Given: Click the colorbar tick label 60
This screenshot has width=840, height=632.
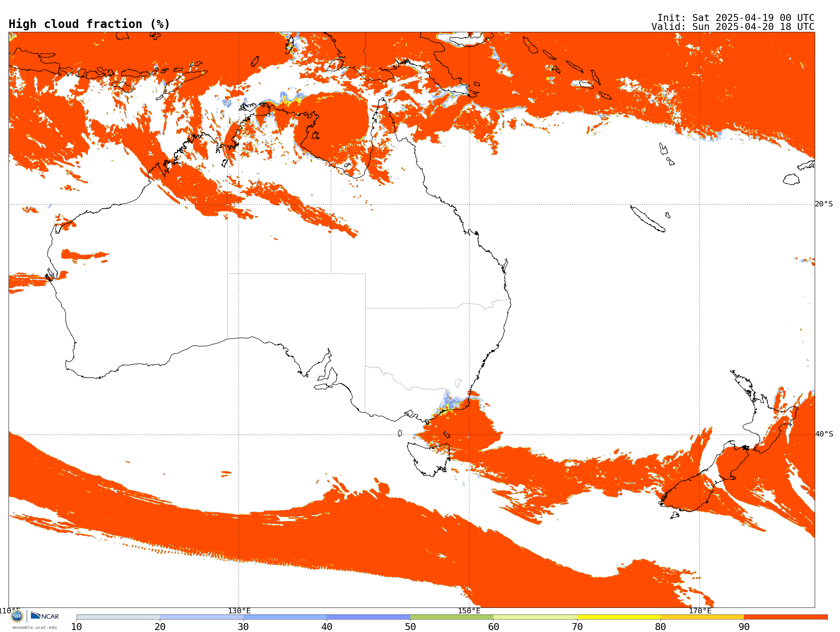Looking at the screenshot, I should [493, 627].
